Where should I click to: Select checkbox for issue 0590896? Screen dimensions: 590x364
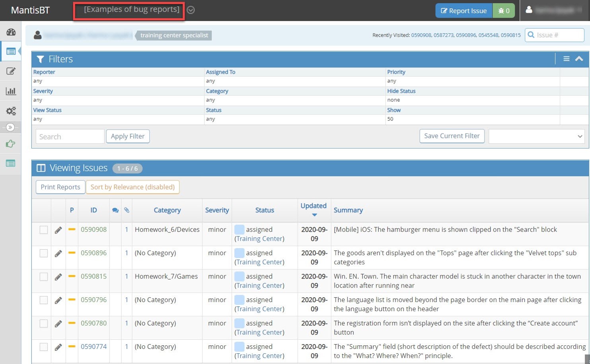click(44, 254)
